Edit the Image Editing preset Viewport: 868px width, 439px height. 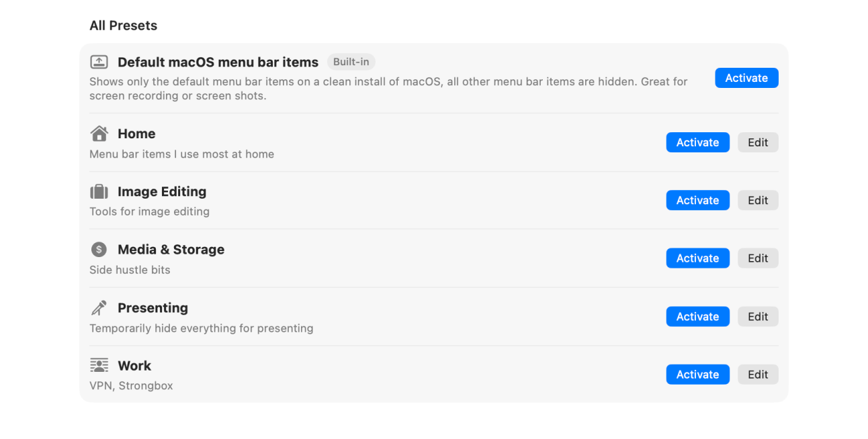(x=758, y=200)
